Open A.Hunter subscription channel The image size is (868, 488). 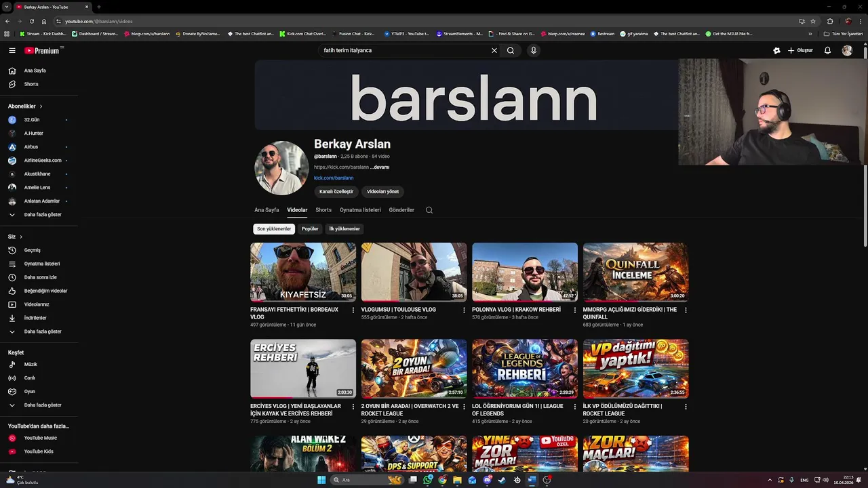[39, 134]
